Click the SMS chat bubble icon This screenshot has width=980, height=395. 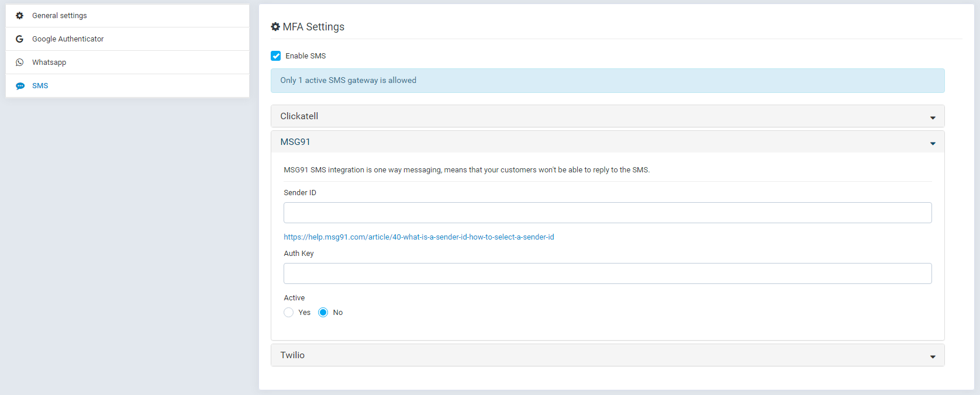[20, 86]
